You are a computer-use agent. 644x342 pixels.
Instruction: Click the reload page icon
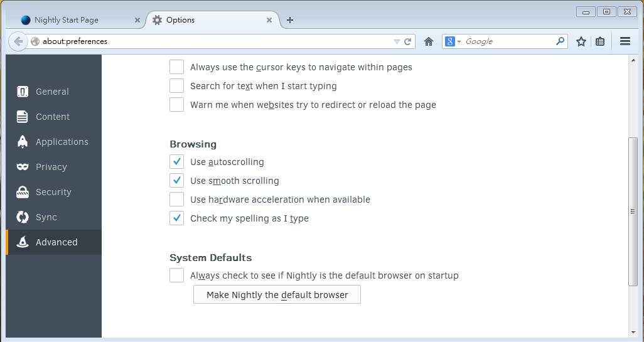tap(407, 41)
